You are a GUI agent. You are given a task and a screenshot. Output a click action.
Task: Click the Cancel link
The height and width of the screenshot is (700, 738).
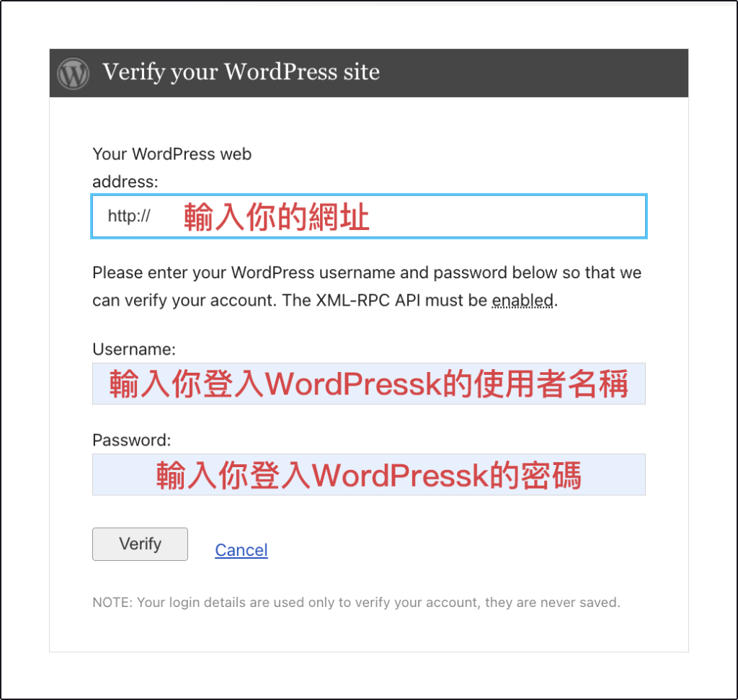(241, 550)
